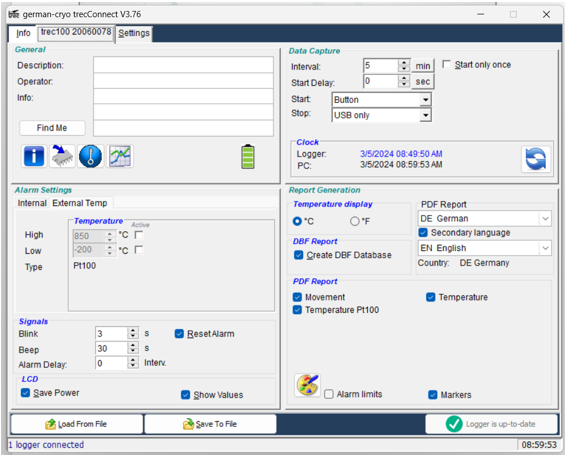Activate the High temperature alarm checkbox

138,235
